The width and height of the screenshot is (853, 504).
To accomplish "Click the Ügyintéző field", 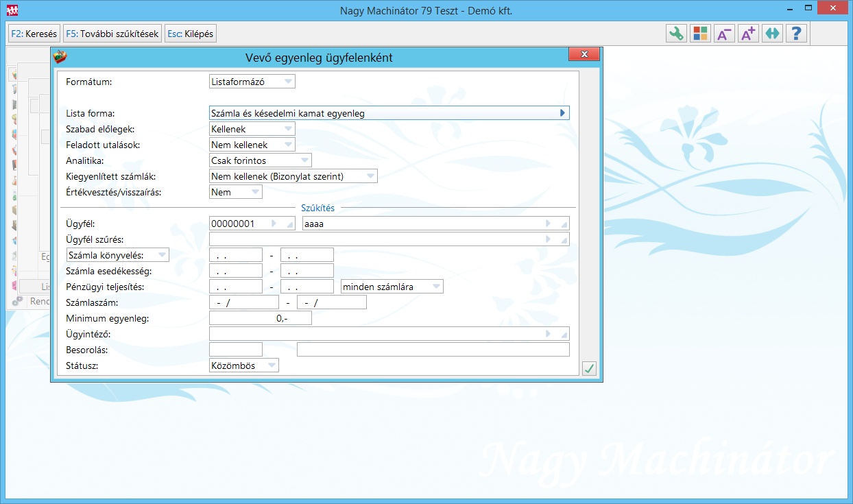I will click(389, 334).
